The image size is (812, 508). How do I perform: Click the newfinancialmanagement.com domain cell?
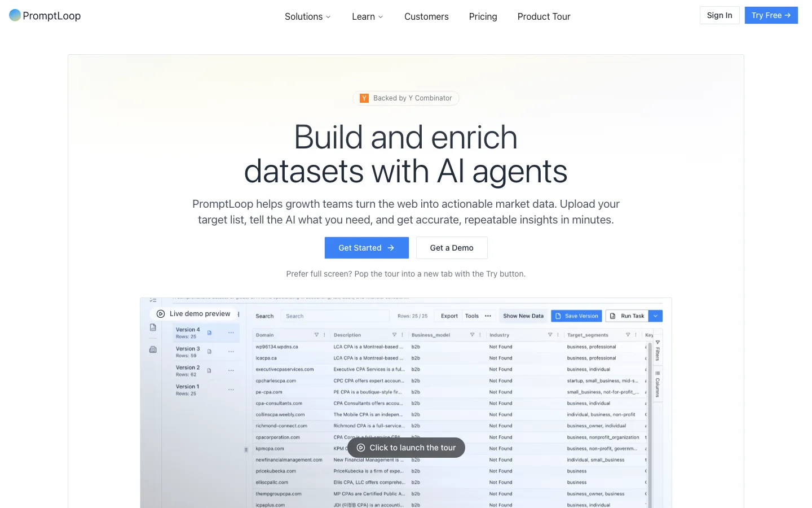point(289,460)
